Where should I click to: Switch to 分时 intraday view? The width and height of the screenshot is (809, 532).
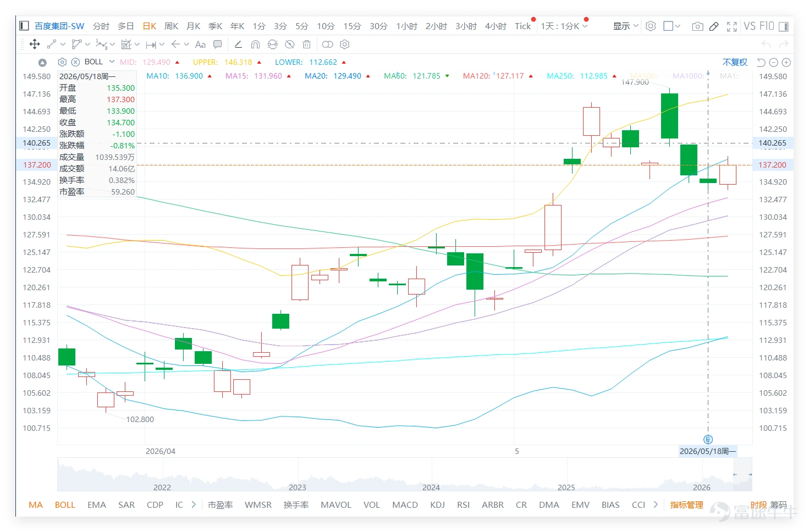(101, 26)
